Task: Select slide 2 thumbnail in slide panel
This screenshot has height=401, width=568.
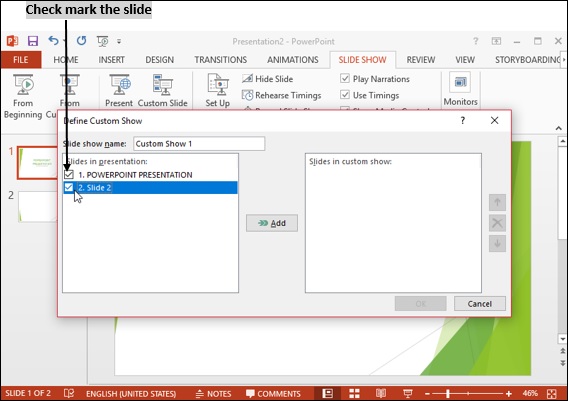Action: [38, 206]
